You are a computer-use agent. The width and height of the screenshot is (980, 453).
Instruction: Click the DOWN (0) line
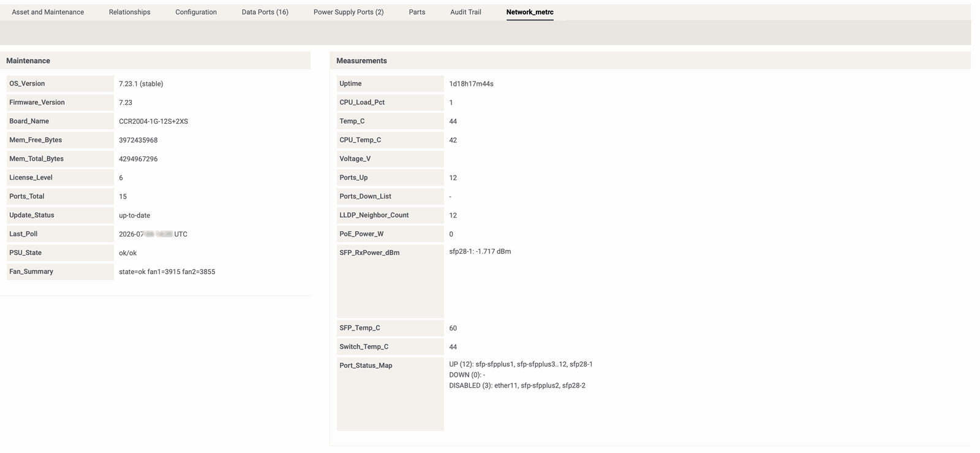point(467,375)
